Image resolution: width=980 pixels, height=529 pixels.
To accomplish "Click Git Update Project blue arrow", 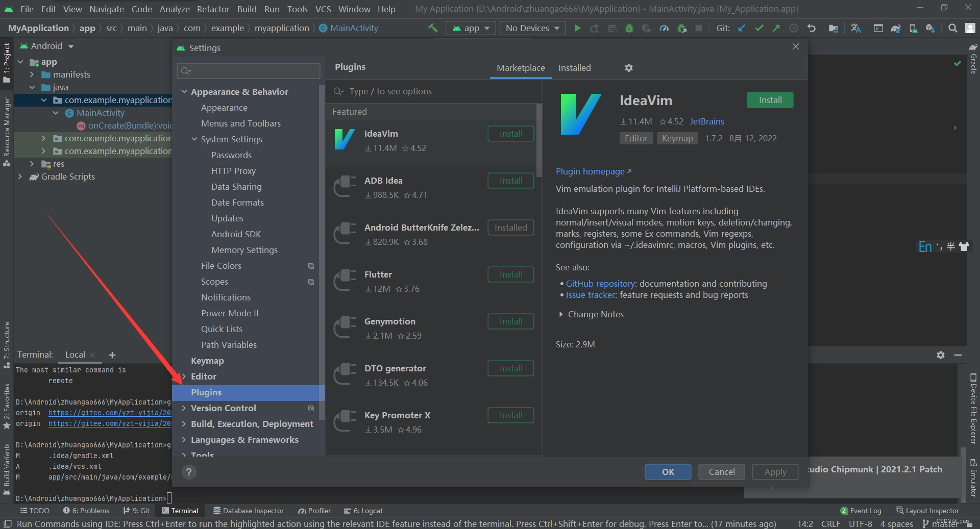I will pyautogui.click(x=742, y=28).
